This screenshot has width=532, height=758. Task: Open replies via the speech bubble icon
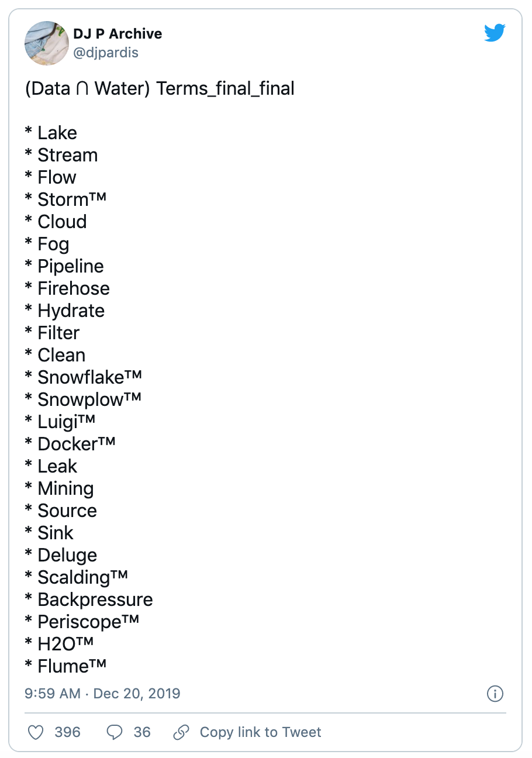click(x=115, y=732)
